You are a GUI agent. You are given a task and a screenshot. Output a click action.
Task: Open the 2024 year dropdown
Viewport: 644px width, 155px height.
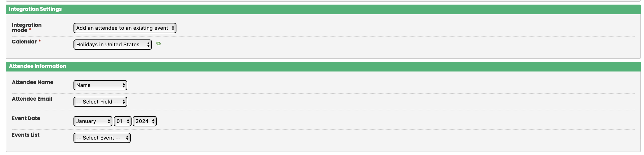click(144, 121)
